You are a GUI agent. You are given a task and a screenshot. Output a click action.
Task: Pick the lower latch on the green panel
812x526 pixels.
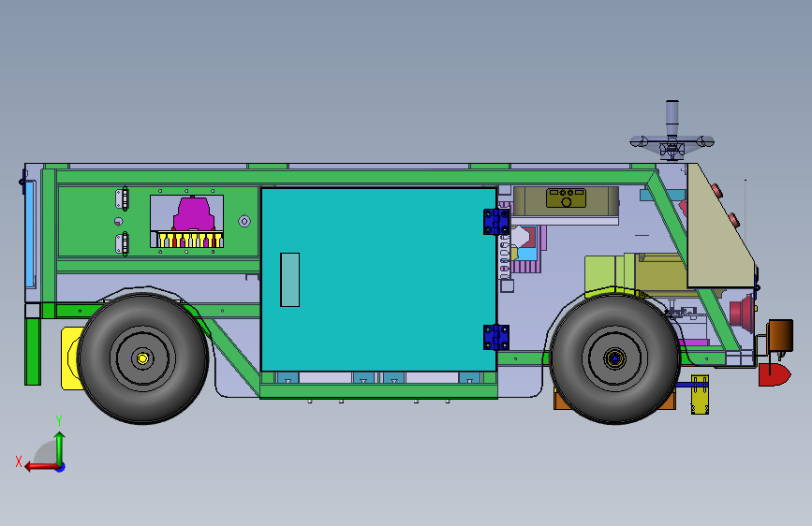pos(122,244)
